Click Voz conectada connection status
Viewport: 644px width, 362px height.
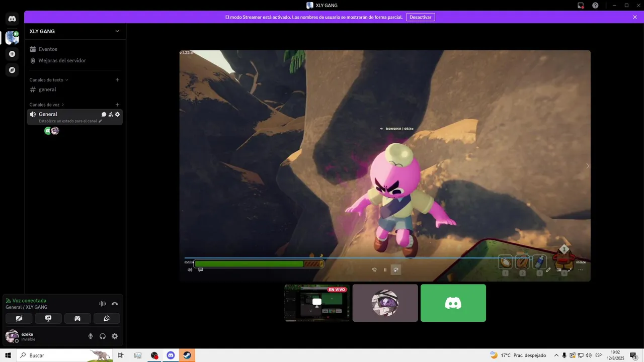pos(29,301)
